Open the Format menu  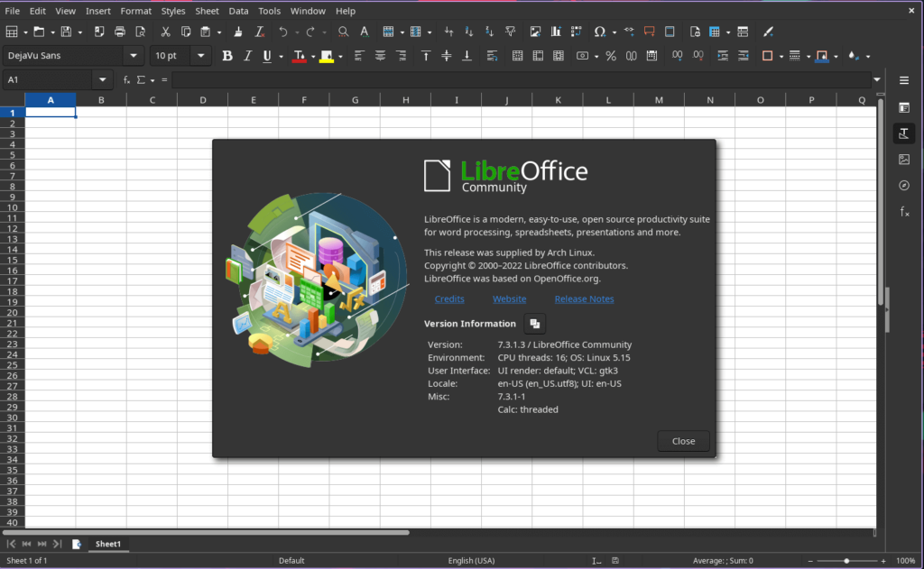click(x=135, y=11)
